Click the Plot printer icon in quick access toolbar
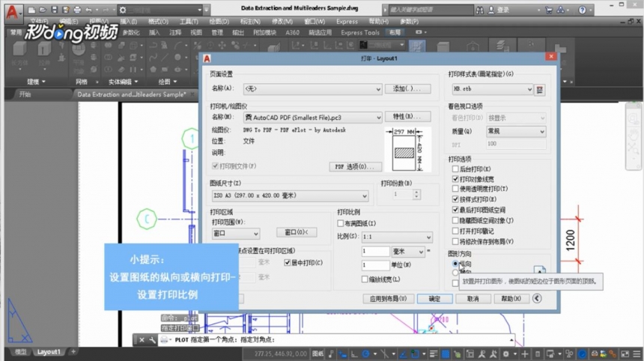Screen dimensions: 644x361 pyautogui.click(x=77, y=10)
